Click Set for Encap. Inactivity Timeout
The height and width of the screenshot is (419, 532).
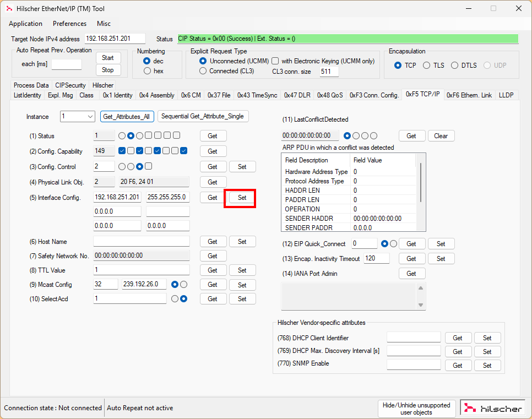441,259
